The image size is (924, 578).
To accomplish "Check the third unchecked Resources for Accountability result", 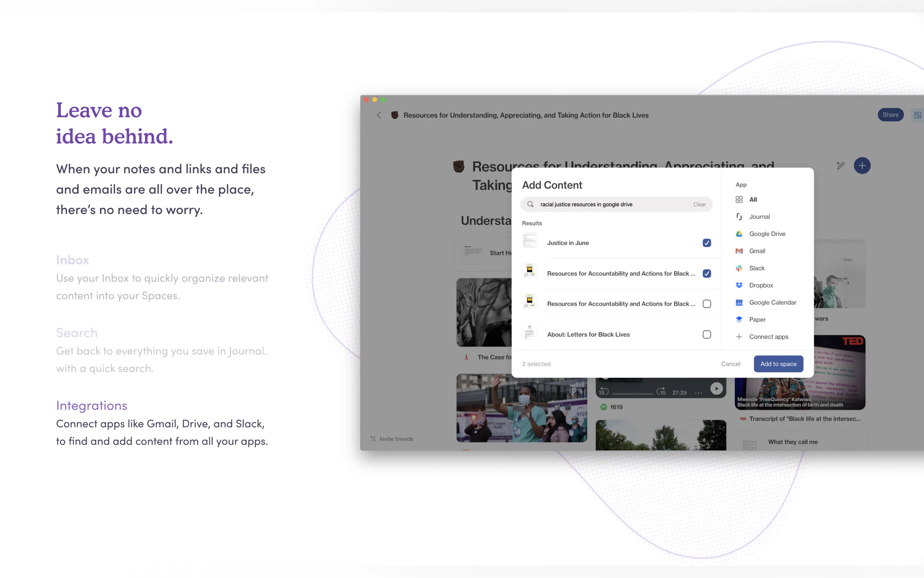I will (x=707, y=304).
